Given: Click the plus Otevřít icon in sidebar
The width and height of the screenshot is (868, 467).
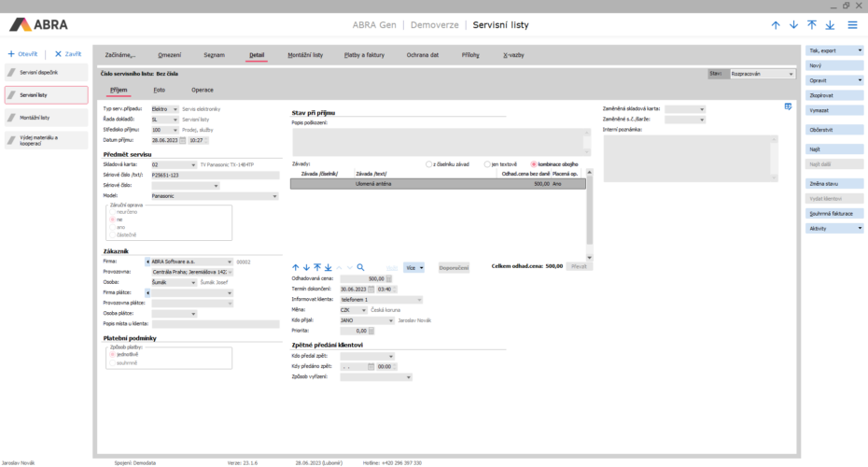Looking at the screenshot, I should point(11,54).
